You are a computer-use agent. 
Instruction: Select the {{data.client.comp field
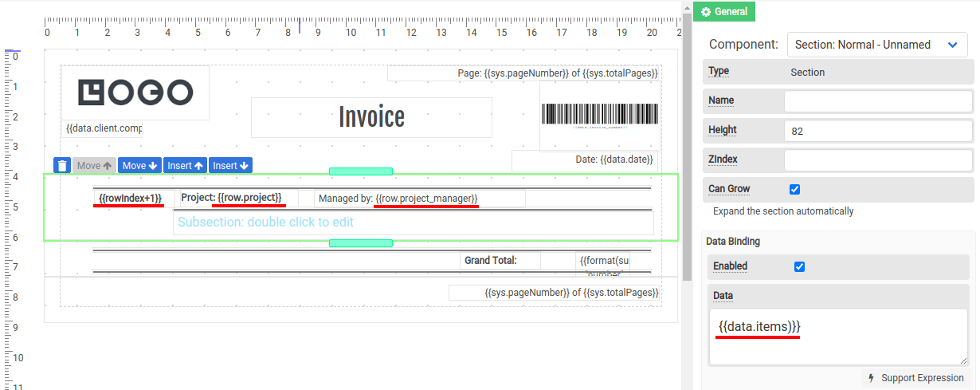point(102,128)
